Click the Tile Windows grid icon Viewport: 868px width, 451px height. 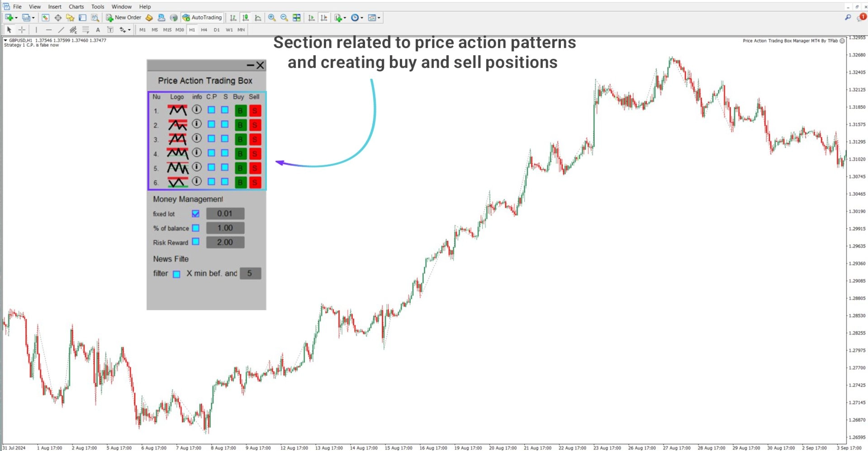coord(297,18)
